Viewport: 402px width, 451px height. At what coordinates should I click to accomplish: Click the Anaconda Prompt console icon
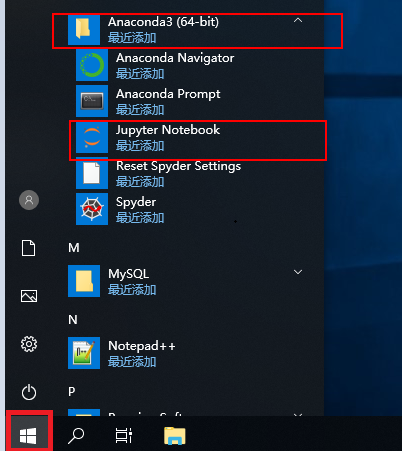pyautogui.click(x=92, y=101)
